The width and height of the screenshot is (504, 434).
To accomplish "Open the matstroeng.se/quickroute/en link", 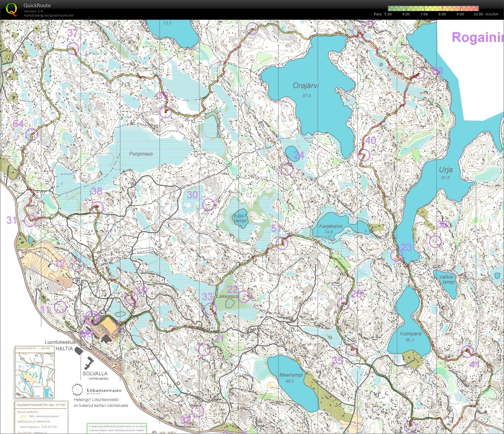I will pos(49,15).
